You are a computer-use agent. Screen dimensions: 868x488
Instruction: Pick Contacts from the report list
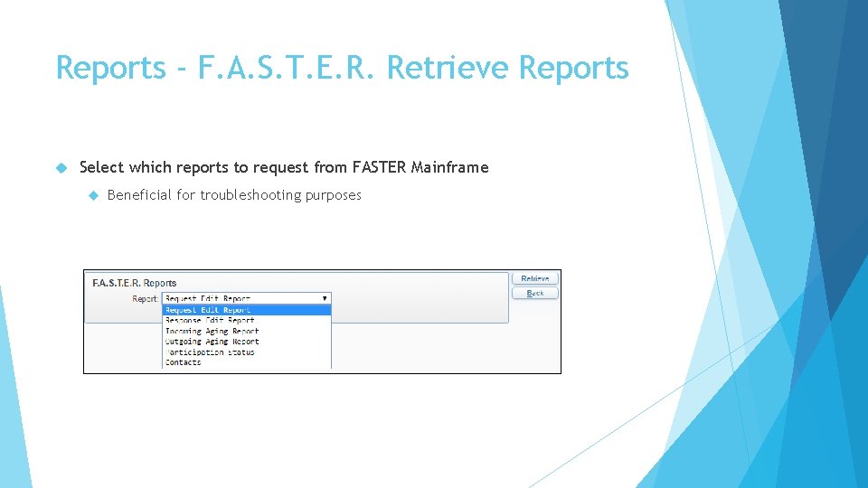(x=246, y=362)
